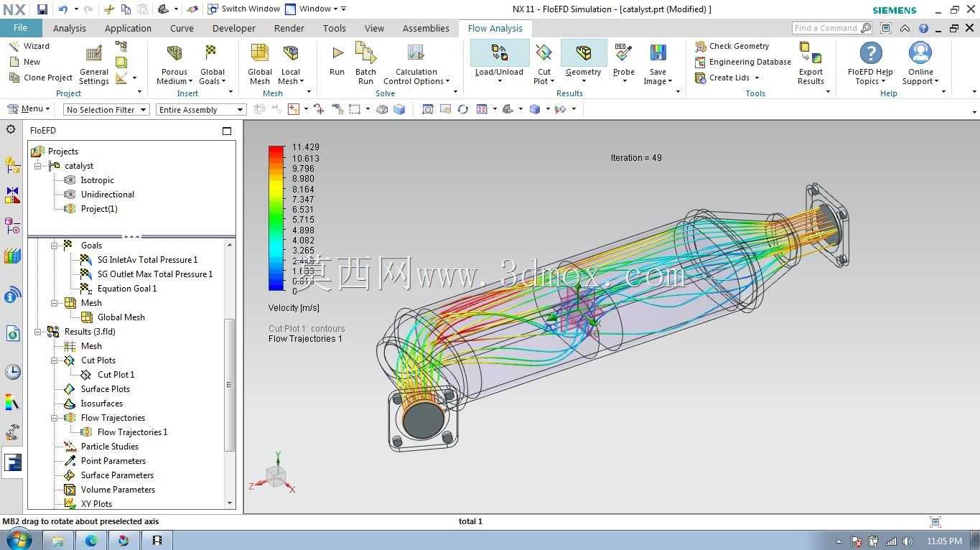Click the FloEFD tree vertical scrollbar thumb

(230, 384)
